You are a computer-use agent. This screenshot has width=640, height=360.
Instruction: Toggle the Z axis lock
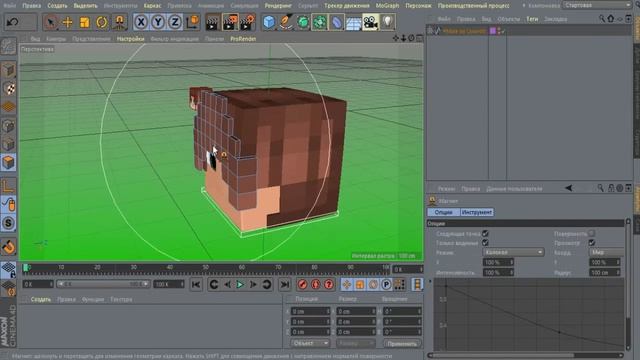(175, 22)
